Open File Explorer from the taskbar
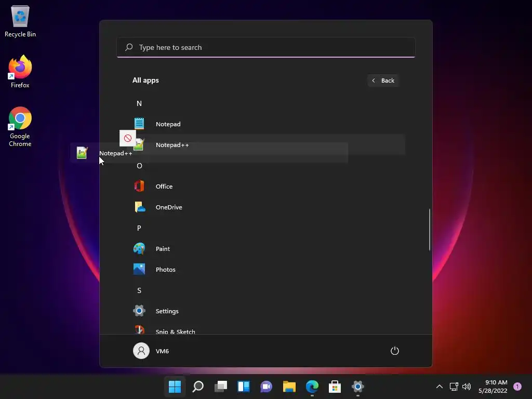 click(x=289, y=387)
